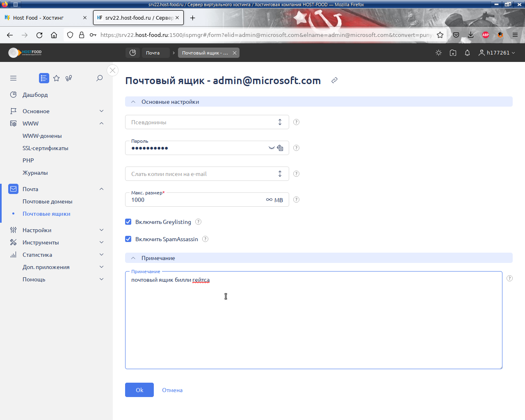Open Почтовые ящики menu item
This screenshot has width=525, height=420.
point(46,214)
